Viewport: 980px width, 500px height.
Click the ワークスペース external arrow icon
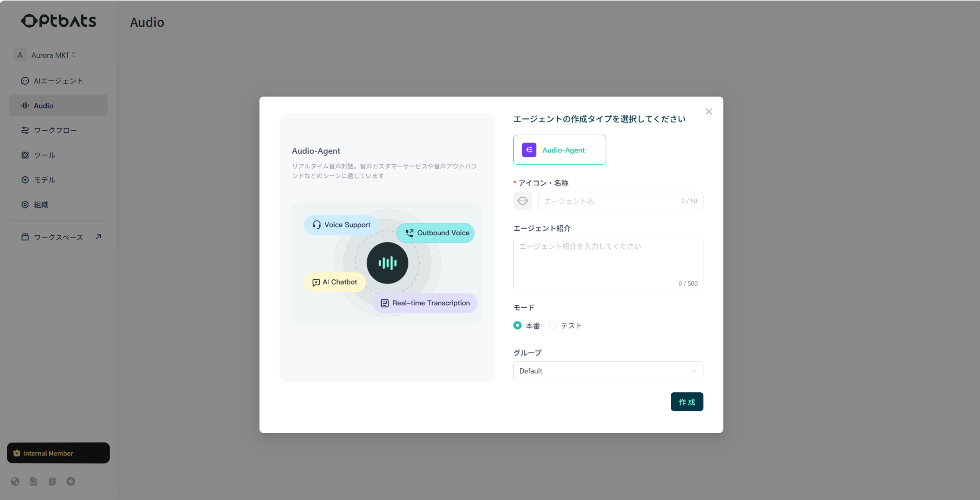click(98, 237)
